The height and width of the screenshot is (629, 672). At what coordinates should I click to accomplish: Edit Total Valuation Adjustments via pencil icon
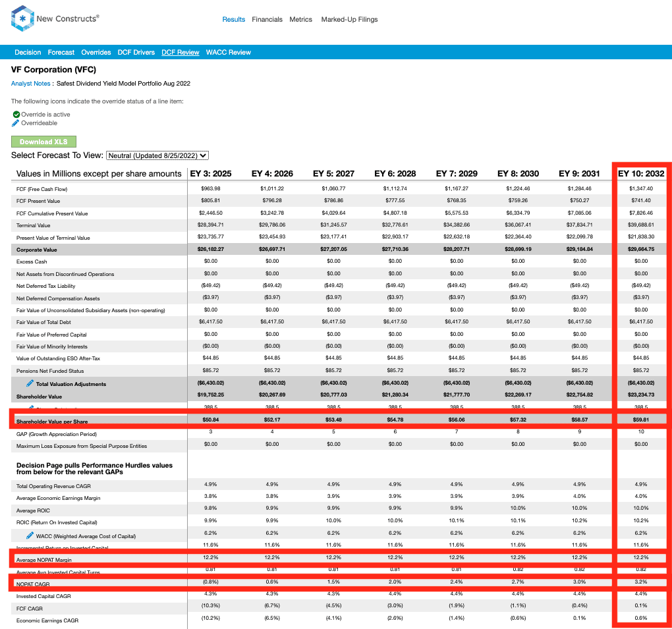click(x=30, y=383)
